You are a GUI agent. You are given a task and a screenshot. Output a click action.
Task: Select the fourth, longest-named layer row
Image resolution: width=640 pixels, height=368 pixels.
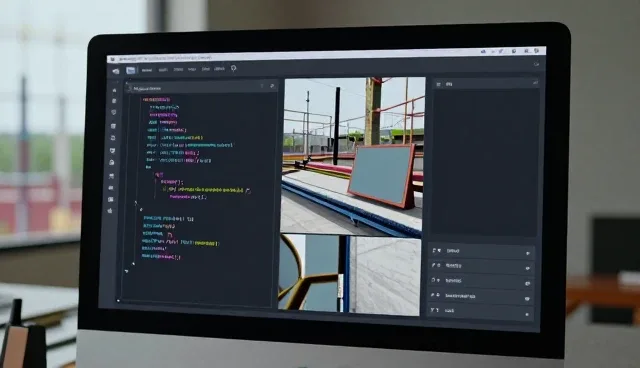point(480,297)
